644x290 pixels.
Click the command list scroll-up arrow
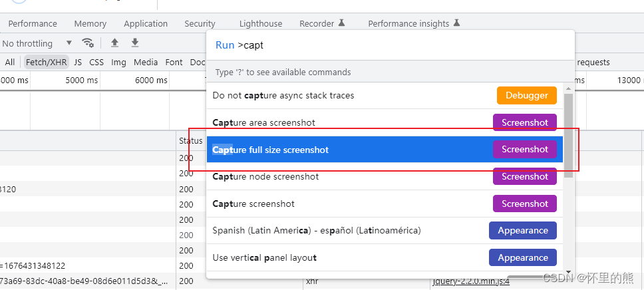point(568,88)
